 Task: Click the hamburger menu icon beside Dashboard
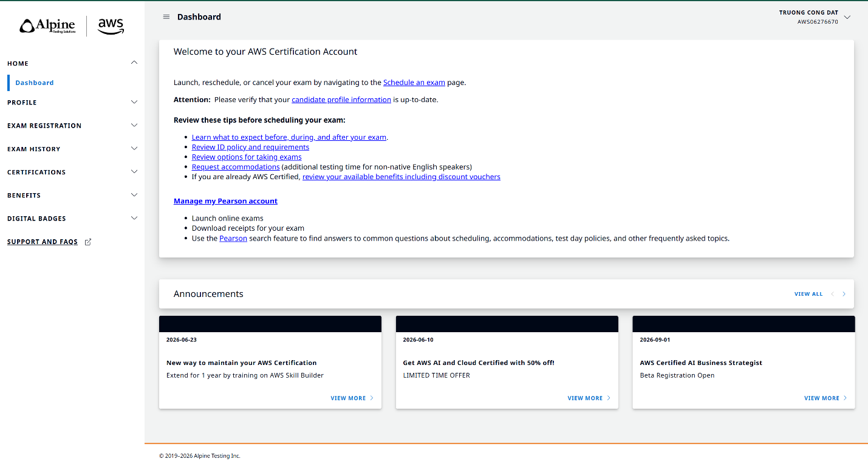coord(166,17)
